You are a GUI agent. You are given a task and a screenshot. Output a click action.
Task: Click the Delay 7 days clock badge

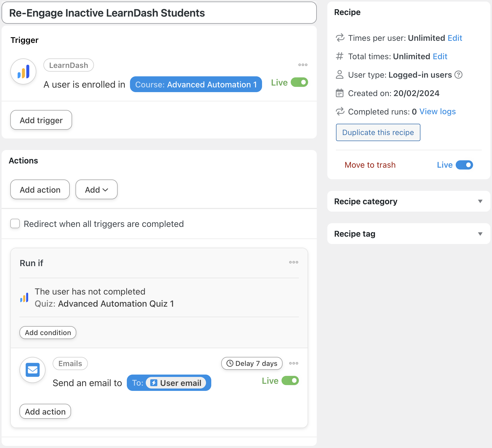pos(252,363)
